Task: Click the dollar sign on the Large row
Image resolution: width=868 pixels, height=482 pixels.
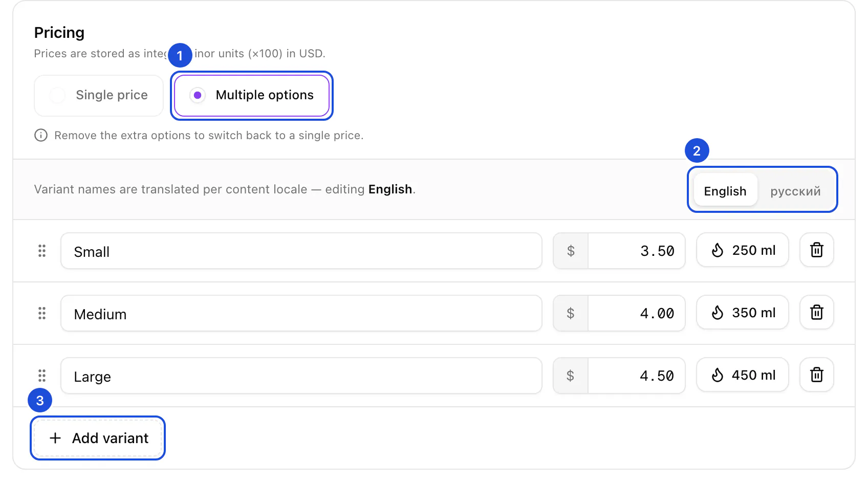Action: (571, 376)
